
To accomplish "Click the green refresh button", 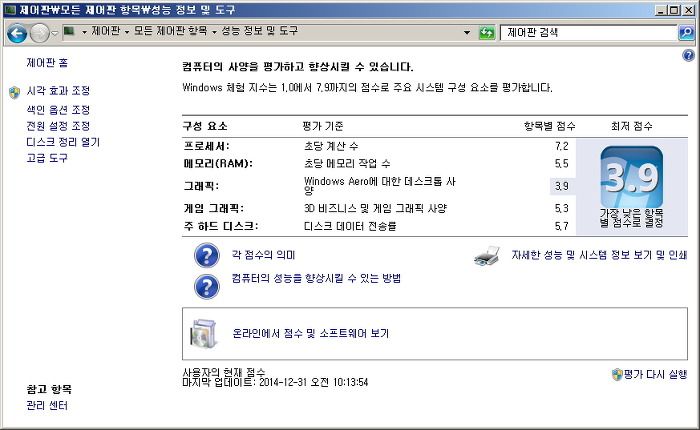I will 487,33.
